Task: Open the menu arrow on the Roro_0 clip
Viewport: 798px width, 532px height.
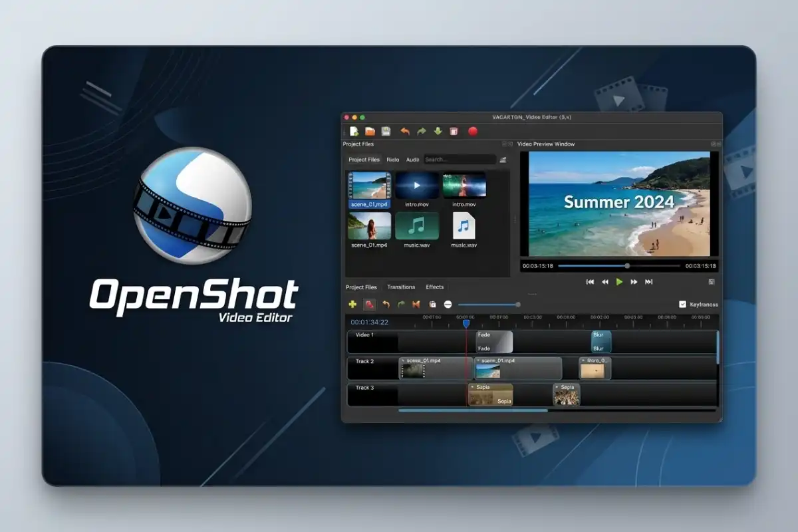Action: tap(583, 360)
